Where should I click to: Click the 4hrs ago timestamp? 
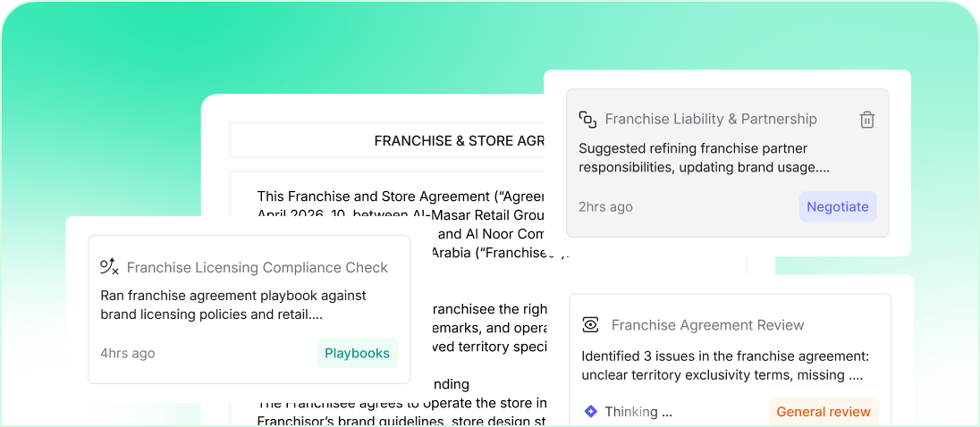[x=127, y=353]
